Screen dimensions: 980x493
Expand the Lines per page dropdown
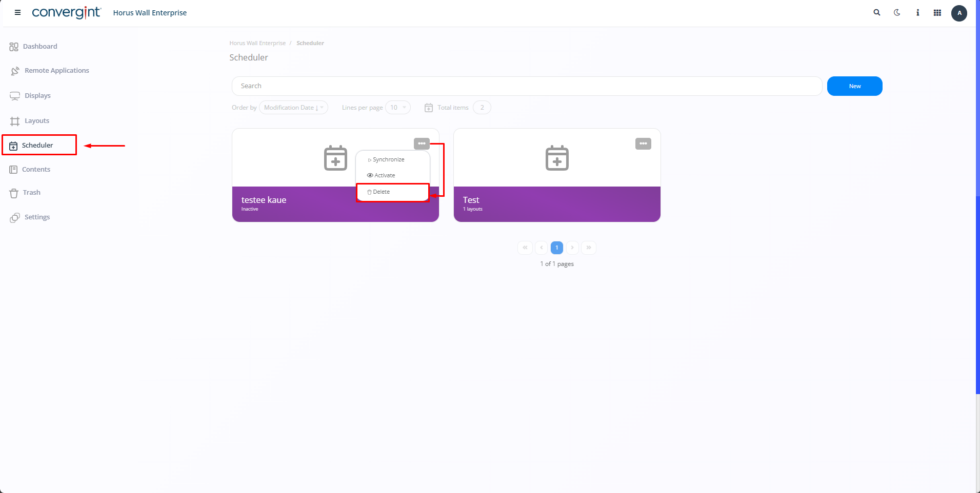398,108
